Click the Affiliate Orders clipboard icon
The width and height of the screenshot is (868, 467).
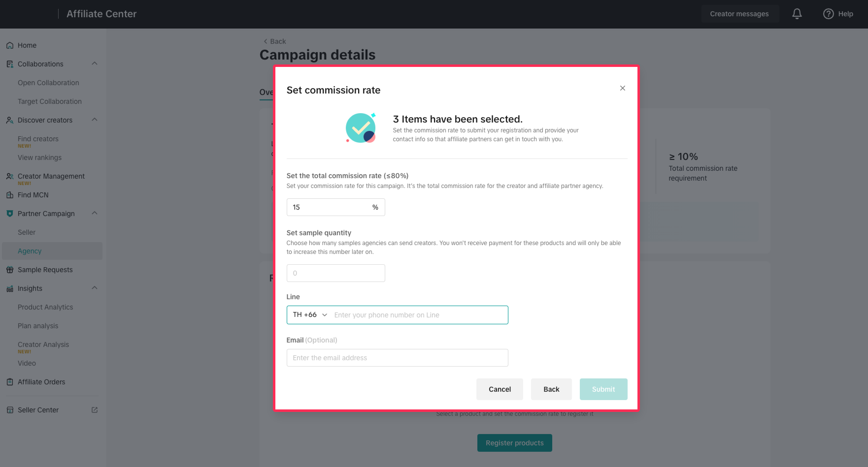click(x=10, y=382)
